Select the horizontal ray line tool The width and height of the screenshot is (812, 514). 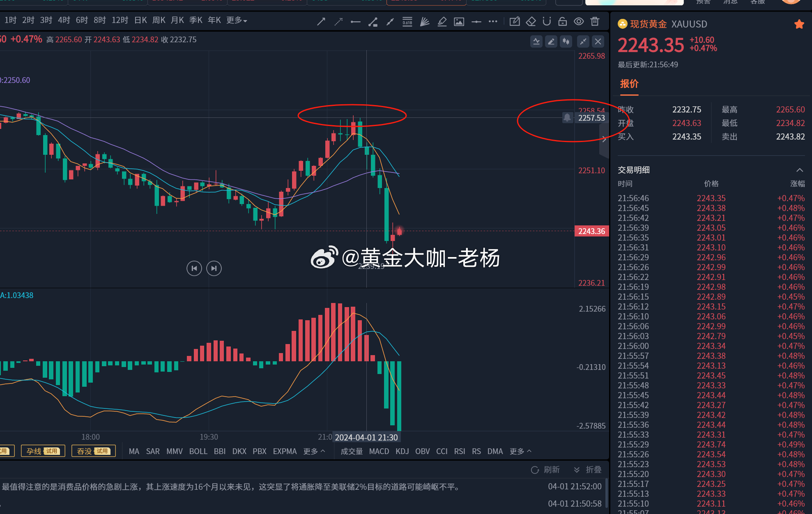pos(356,21)
